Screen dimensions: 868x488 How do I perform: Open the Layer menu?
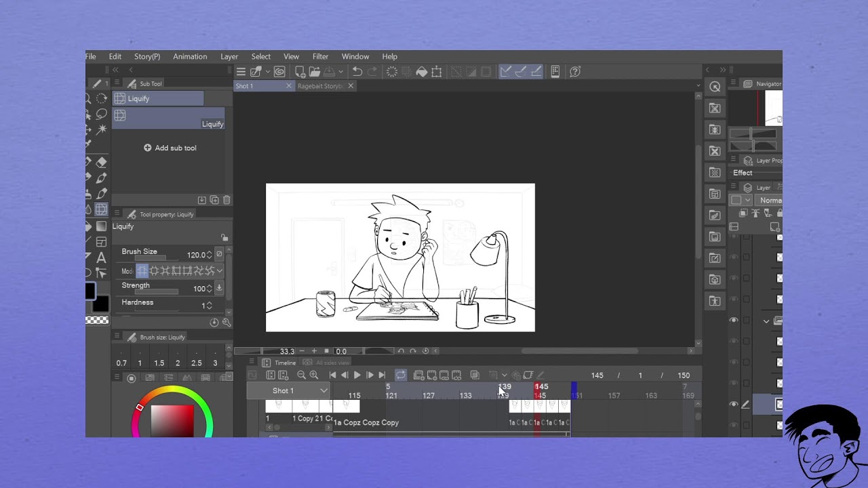click(229, 56)
